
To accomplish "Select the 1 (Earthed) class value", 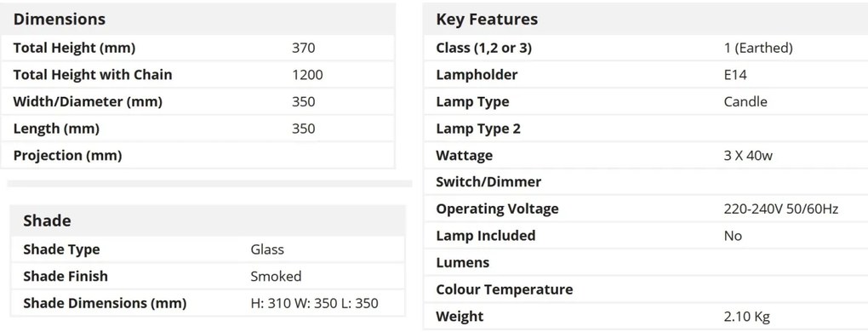I will point(758,49).
